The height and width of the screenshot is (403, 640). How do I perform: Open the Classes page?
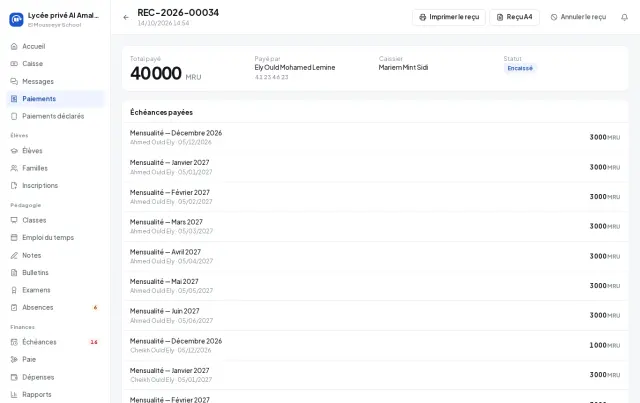55,220
